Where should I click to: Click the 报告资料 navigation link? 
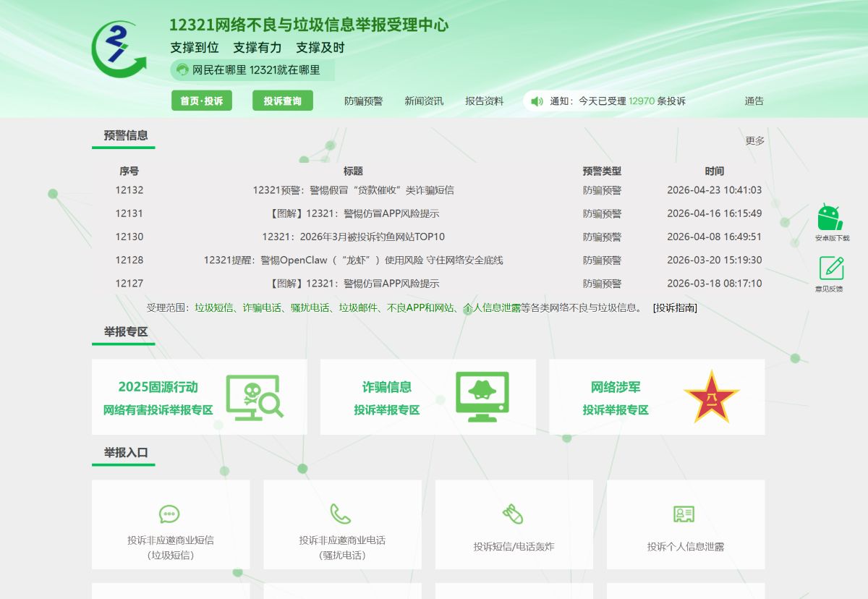coord(485,101)
